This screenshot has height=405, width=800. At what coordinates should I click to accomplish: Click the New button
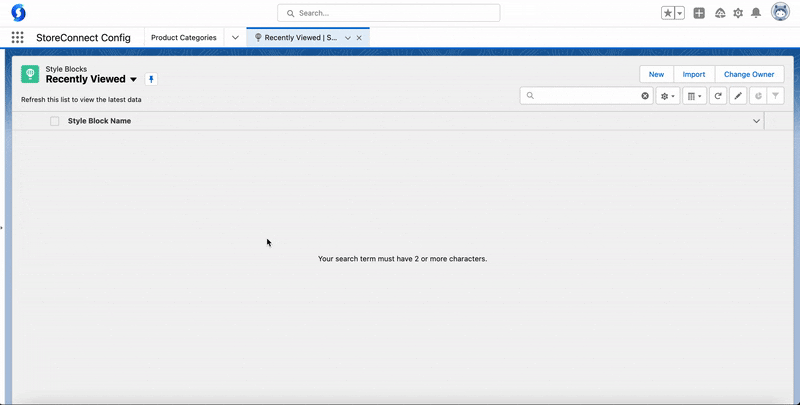[657, 74]
